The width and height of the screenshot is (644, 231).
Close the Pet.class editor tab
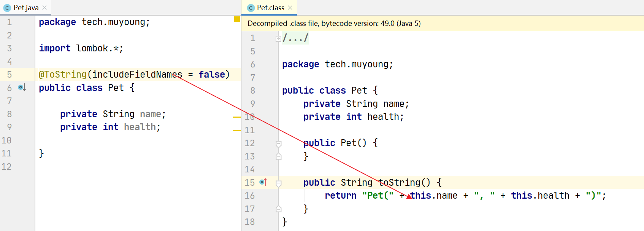coord(290,8)
